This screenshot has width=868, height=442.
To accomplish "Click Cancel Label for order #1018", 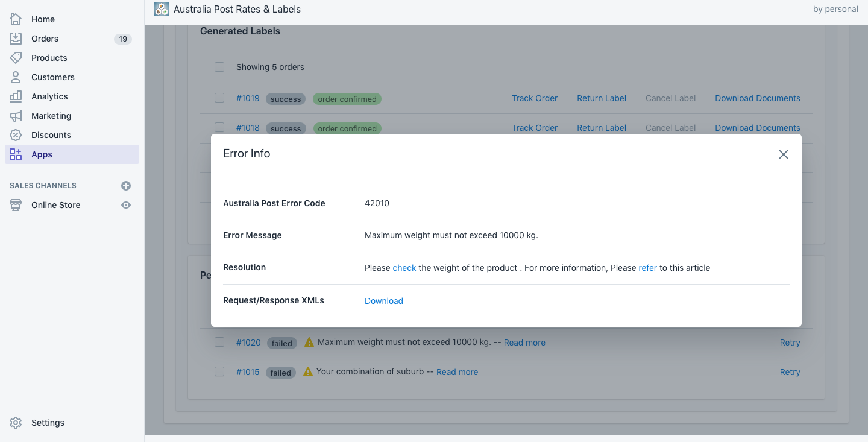I will (670, 128).
